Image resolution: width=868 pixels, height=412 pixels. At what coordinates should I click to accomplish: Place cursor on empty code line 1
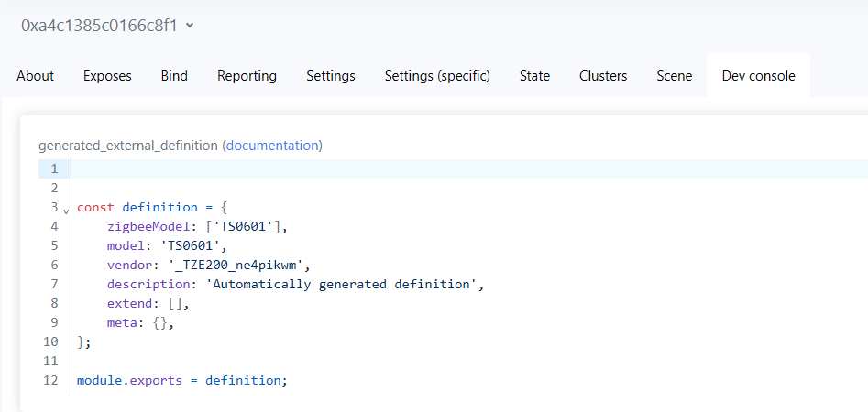tap(469, 168)
